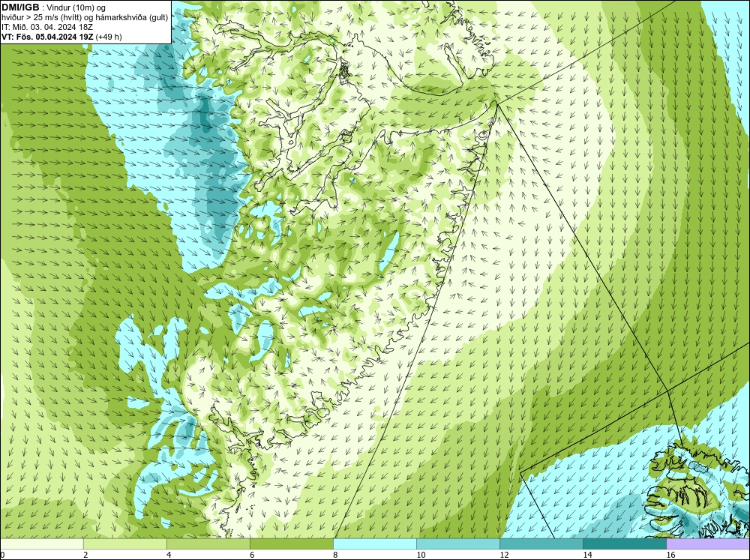Click the DMI/IGB title text
The height and width of the screenshot is (560, 750).
point(20,7)
